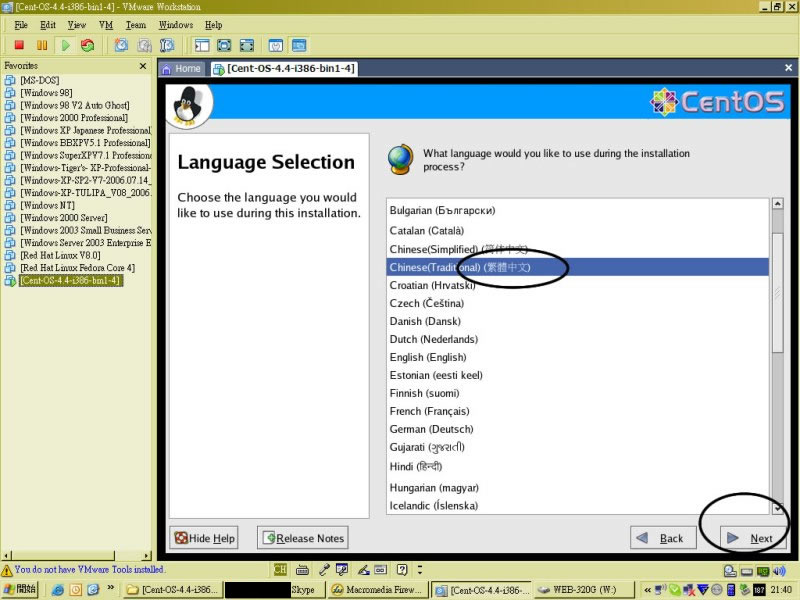Click the green Power On play icon
The height and width of the screenshot is (600, 800).
[x=65, y=45]
